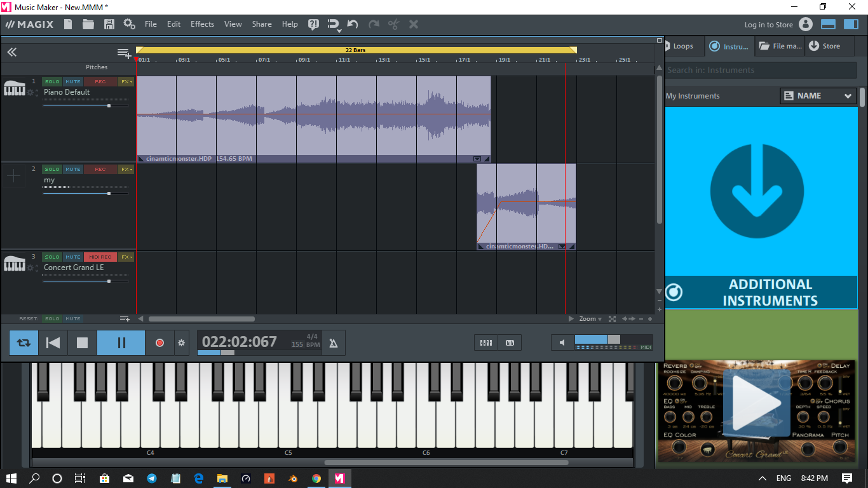
Task: Open the Effects menu
Action: pyautogui.click(x=202, y=24)
